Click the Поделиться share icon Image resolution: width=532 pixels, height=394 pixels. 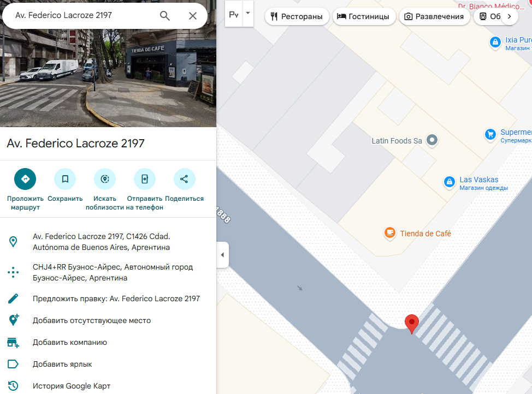pos(184,179)
